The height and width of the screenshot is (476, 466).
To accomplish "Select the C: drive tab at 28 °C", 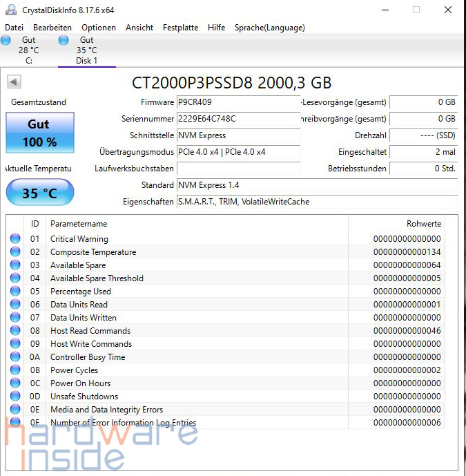I will point(29,50).
